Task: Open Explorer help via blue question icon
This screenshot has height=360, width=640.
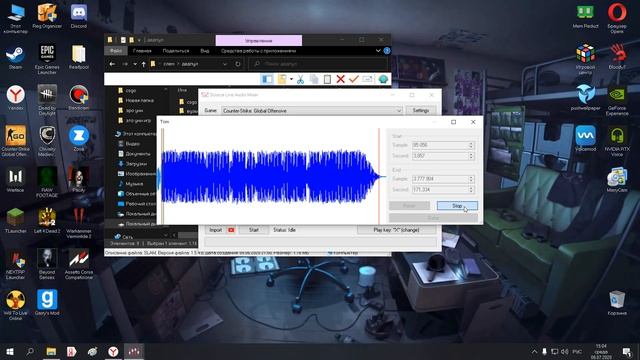Action: [x=387, y=51]
